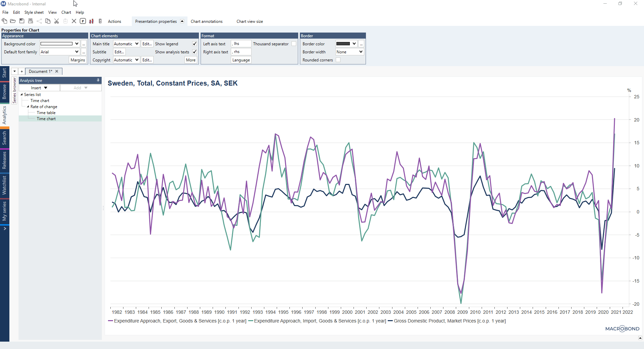Save the document with the floppy disk icon
Image resolution: width=644 pixels, height=349 pixels.
22,21
